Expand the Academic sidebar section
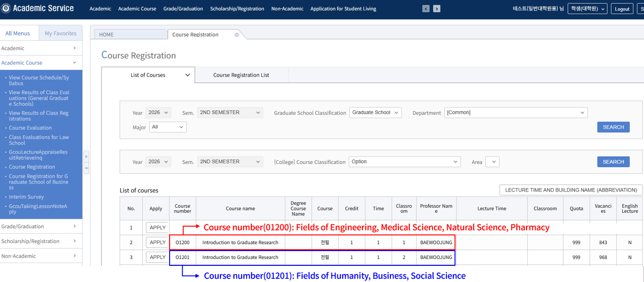Viewport: 644px width, 282px height. [x=41, y=48]
